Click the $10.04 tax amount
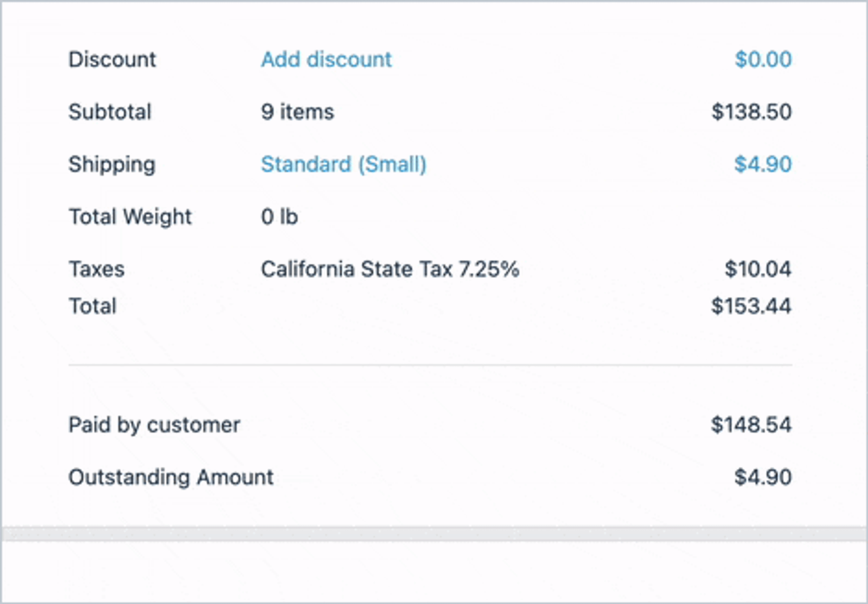This screenshot has height=604, width=868. click(758, 269)
